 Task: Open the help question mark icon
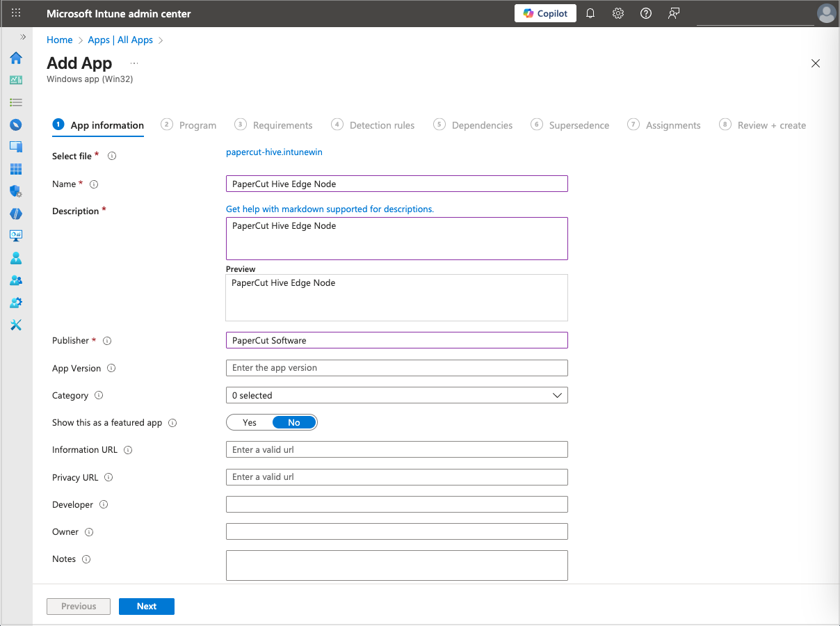[645, 13]
